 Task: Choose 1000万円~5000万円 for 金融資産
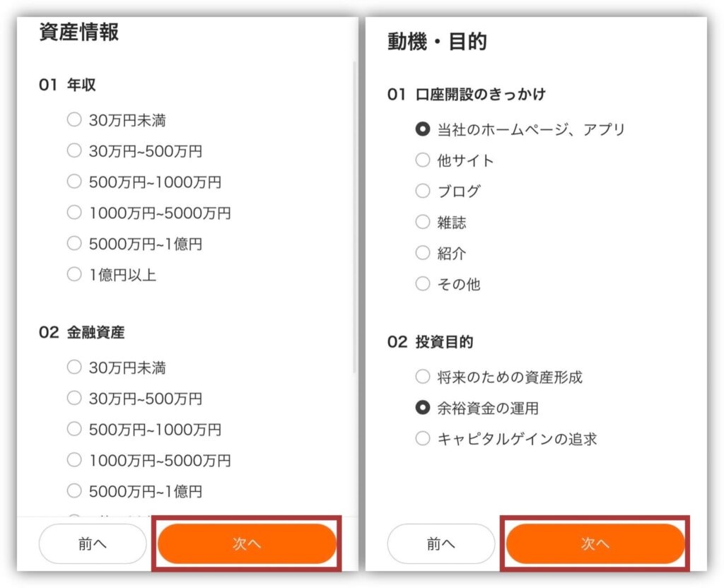[x=74, y=460]
